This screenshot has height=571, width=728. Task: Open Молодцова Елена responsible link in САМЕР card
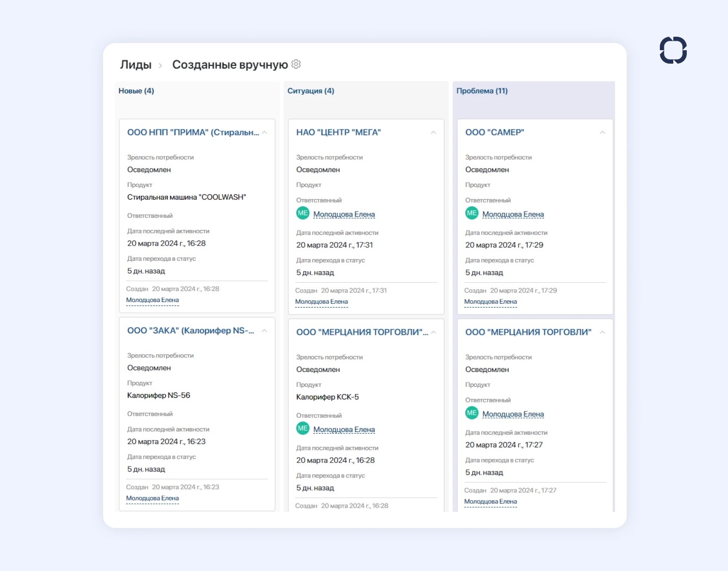pyautogui.click(x=513, y=214)
